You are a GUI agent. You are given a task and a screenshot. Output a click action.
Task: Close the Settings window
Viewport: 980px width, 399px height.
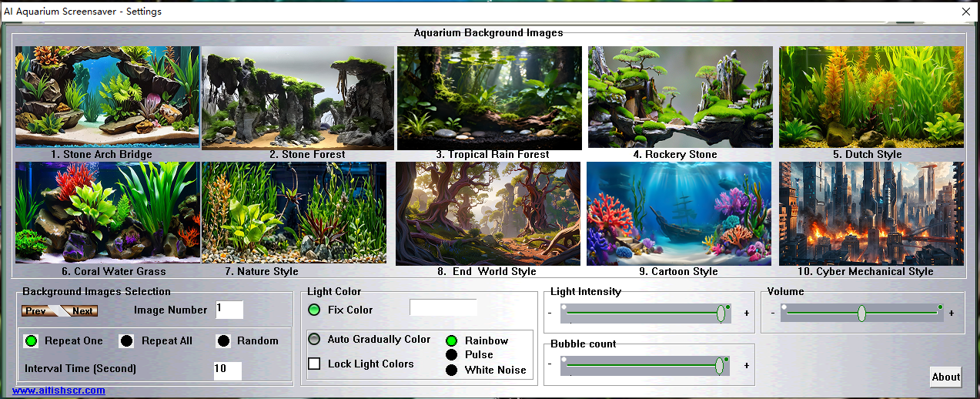coord(966,12)
